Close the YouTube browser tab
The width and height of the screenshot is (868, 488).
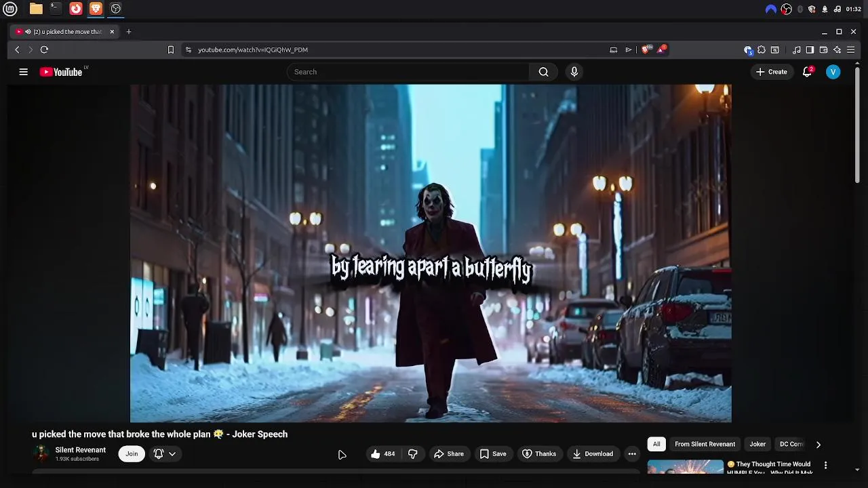pyautogui.click(x=112, y=32)
